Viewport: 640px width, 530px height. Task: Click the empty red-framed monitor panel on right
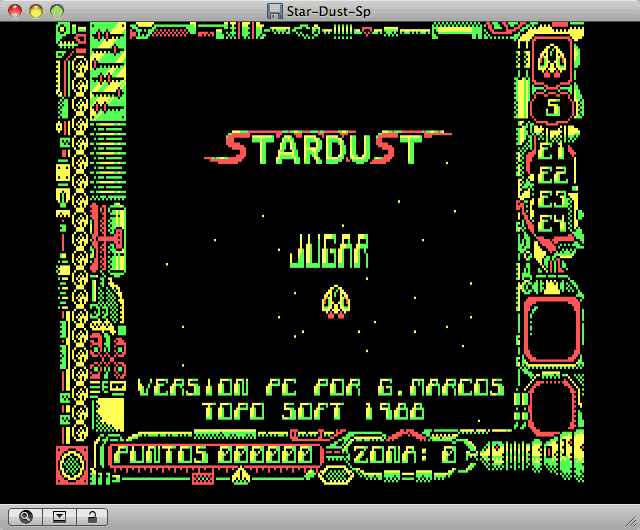[552, 330]
